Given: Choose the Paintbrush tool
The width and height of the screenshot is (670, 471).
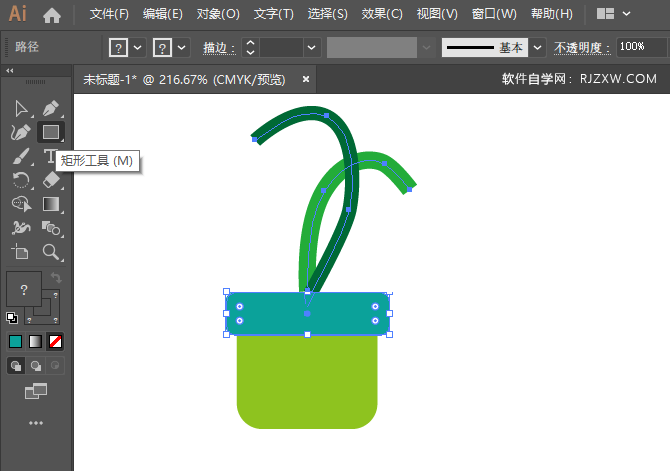Looking at the screenshot, I should pyautogui.click(x=20, y=156).
